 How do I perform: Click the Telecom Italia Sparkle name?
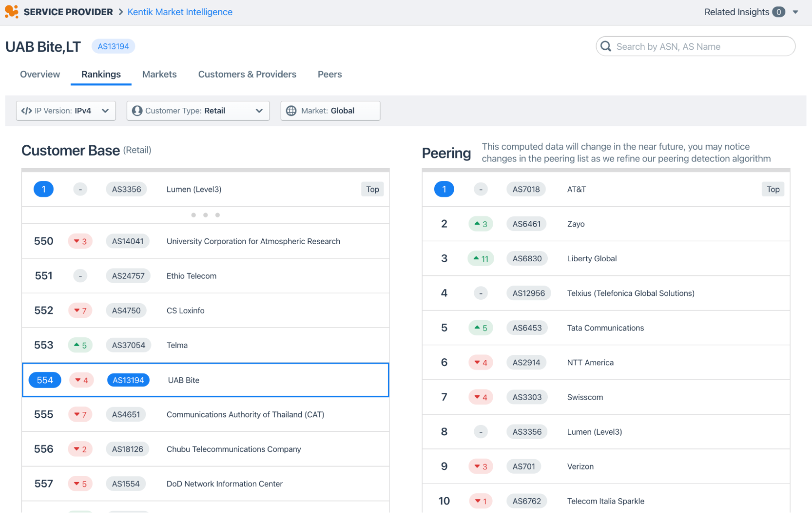click(x=606, y=501)
